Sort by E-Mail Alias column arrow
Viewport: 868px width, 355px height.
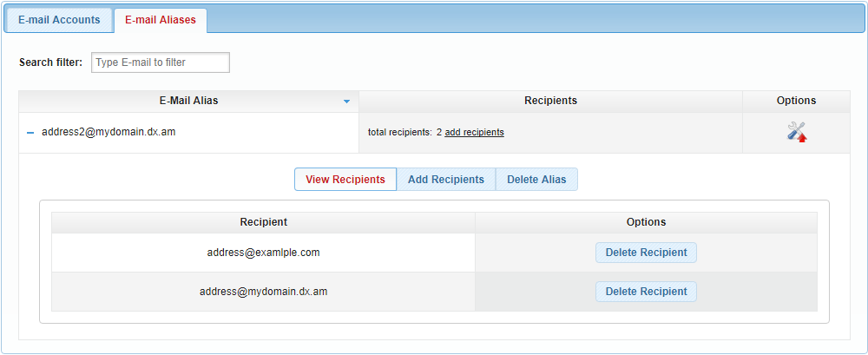pyautogui.click(x=346, y=102)
